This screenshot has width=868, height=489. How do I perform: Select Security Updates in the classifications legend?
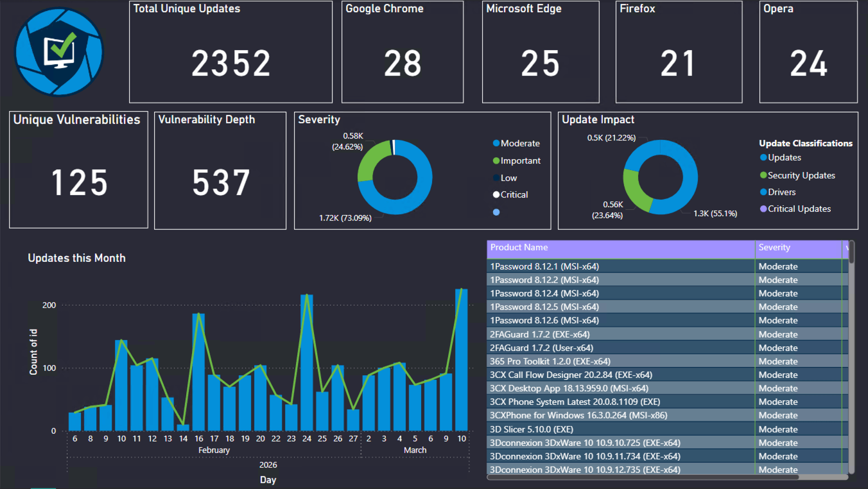tap(763, 175)
